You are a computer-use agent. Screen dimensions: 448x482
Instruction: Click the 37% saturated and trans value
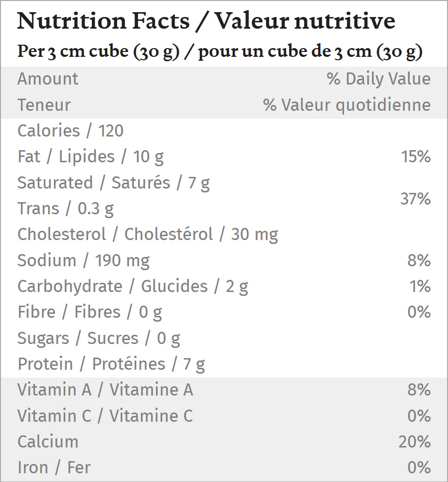pos(415,199)
